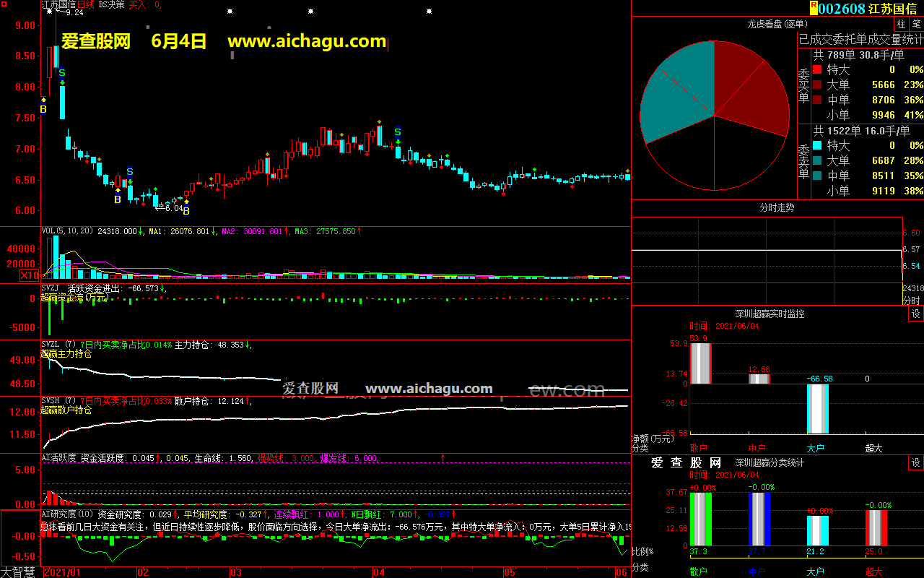Click the 中单 dark red buy-order swatch

pyautogui.click(x=817, y=100)
